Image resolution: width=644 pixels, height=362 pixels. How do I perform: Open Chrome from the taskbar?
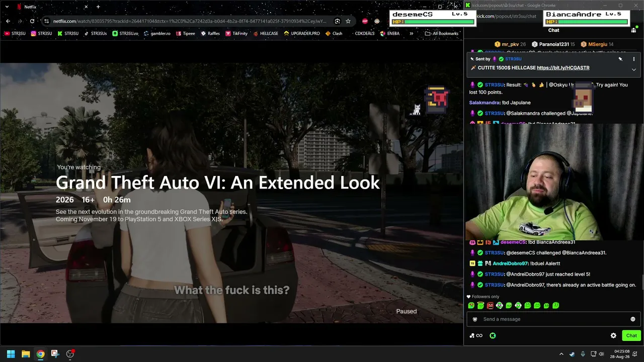[x=40, y=354]
